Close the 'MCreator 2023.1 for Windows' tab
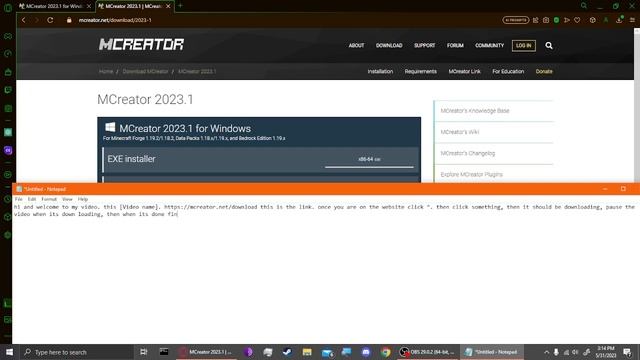Image resolution: width=640 pixels, height=360 pixels. click(x=89, y=6)
